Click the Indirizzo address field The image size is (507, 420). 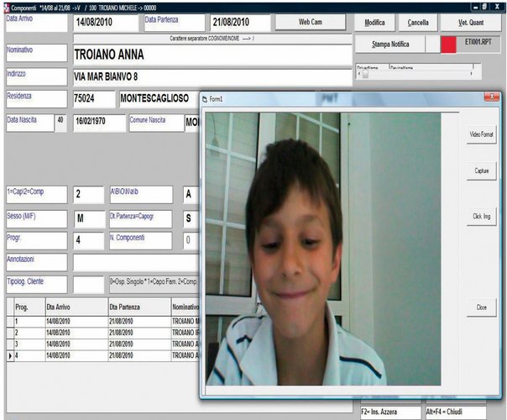click(x=210, y=76)
